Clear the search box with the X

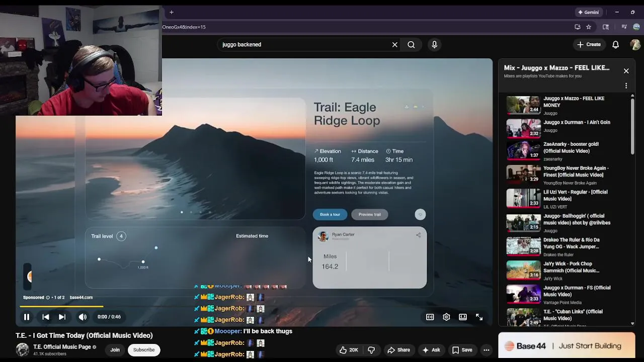point(395,45)
